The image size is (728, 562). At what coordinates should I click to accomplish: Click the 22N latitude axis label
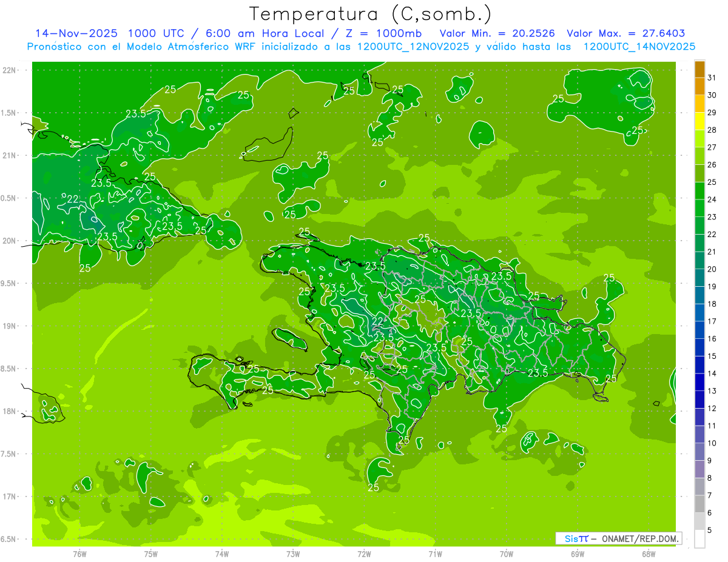pos(10,70)
